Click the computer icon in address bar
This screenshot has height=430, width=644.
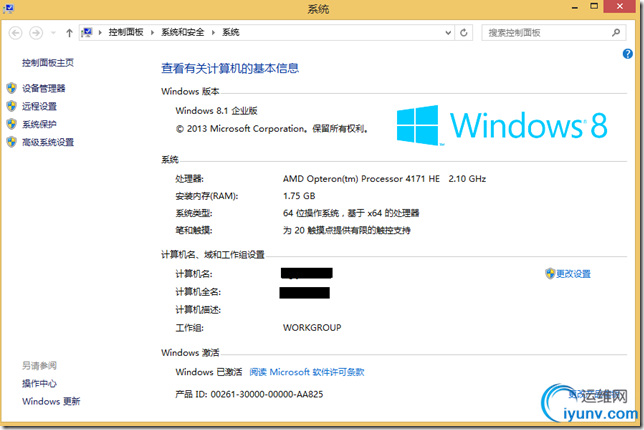click(87, 32)
